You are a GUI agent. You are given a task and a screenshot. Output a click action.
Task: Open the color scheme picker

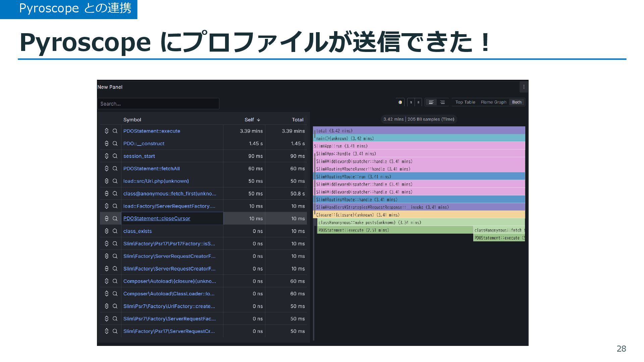coord(400,102)
